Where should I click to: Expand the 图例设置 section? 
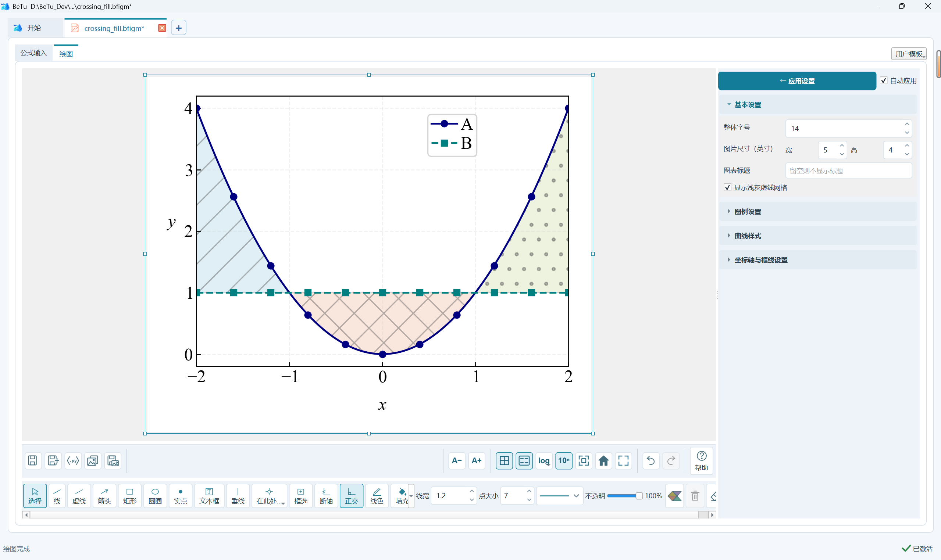click(817, 211)
